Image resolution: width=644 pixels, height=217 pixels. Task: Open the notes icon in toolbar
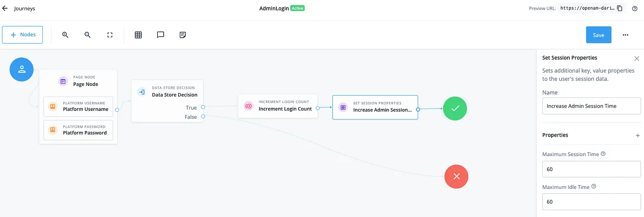click(183, 34)
